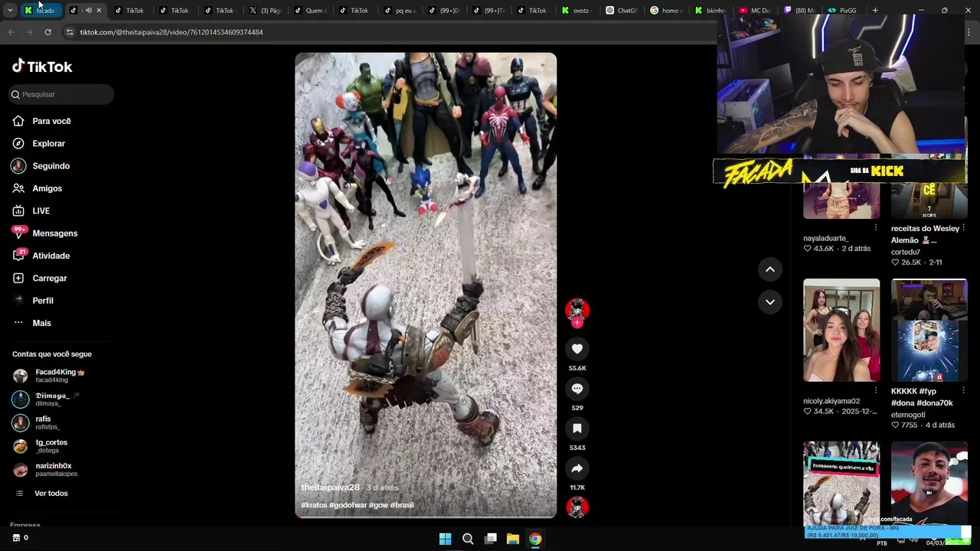Reload the browser page

47,32
